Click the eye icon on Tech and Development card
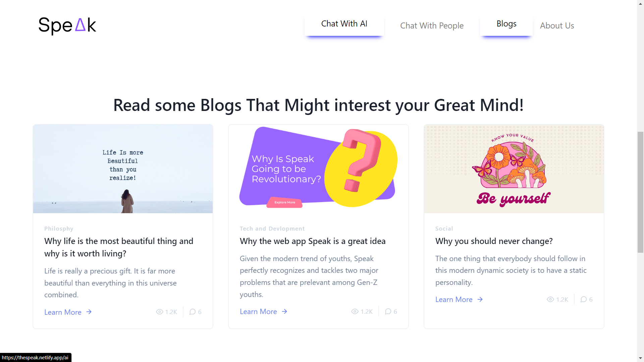 pos(355,311)
